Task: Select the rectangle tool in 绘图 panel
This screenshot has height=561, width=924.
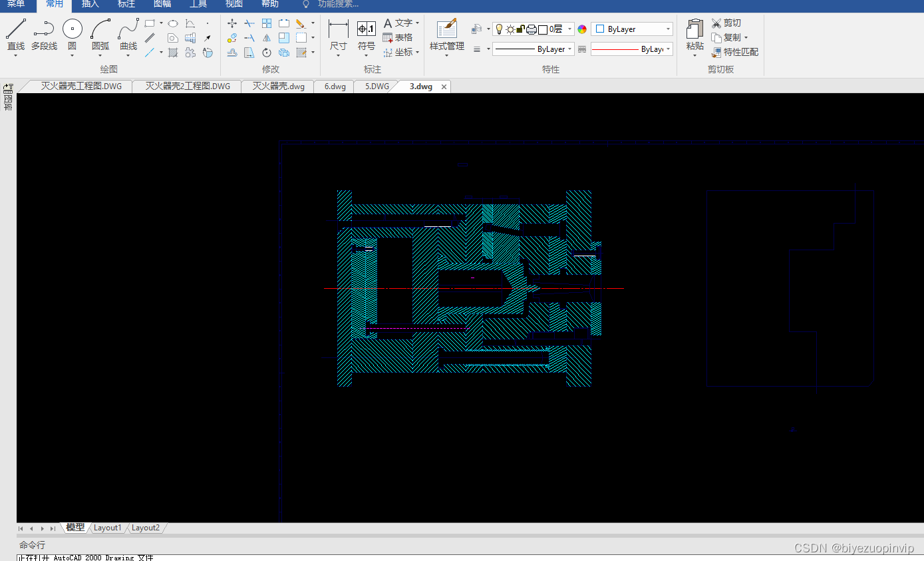Action: coord(150,23)
